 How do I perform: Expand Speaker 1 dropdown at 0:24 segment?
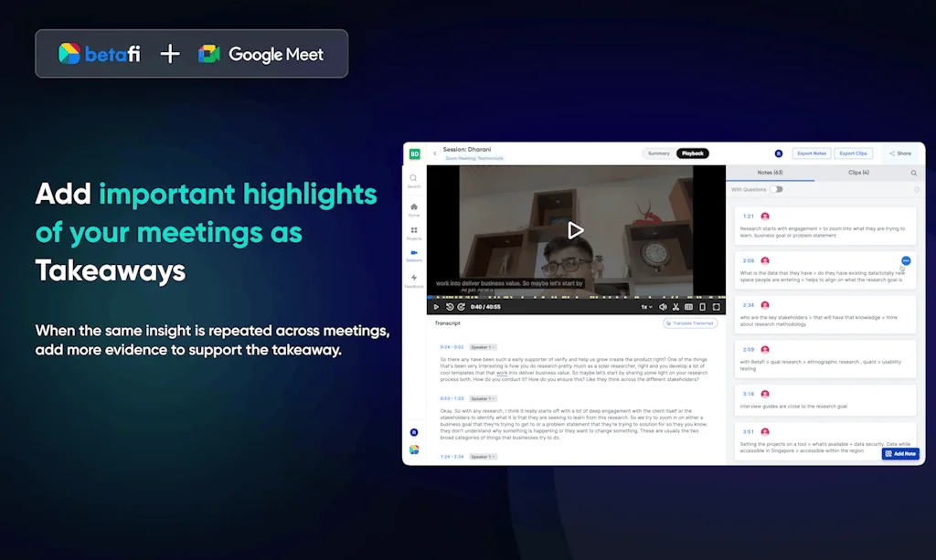point(483,347)
